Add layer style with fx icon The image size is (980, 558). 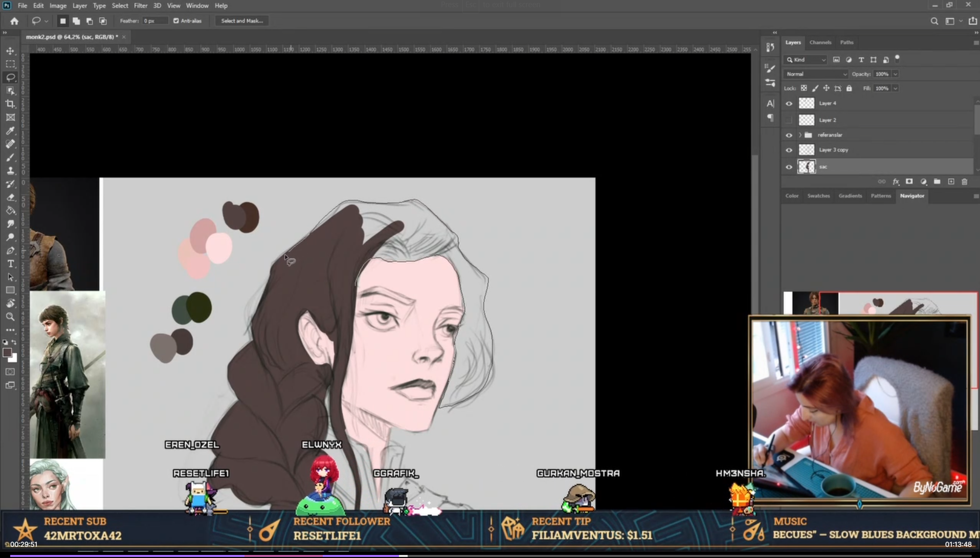pos(896,182)
